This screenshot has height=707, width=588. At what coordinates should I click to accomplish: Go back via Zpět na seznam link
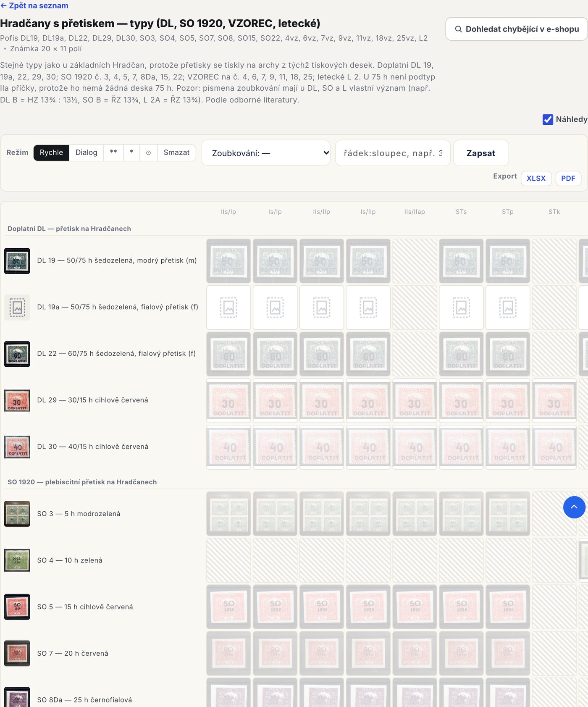34,6
